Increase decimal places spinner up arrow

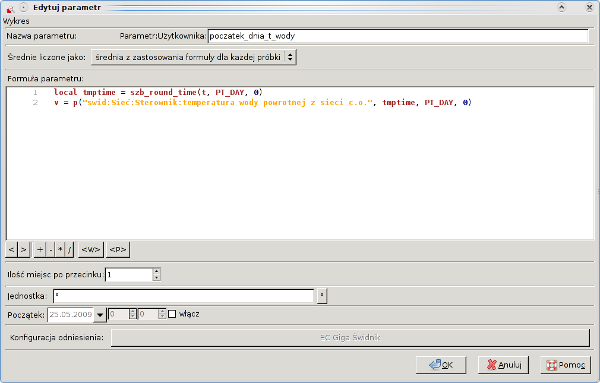(x=156, y=271)
